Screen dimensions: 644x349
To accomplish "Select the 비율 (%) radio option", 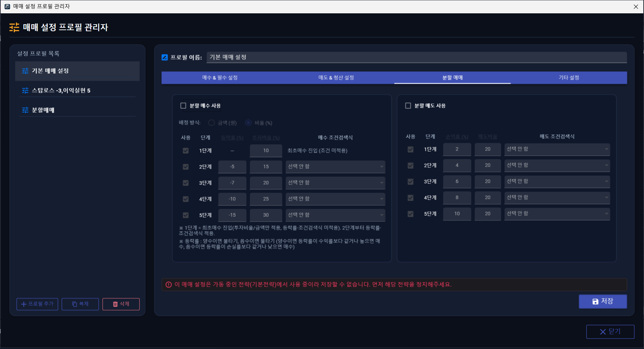I will click(x=248, y=123).
